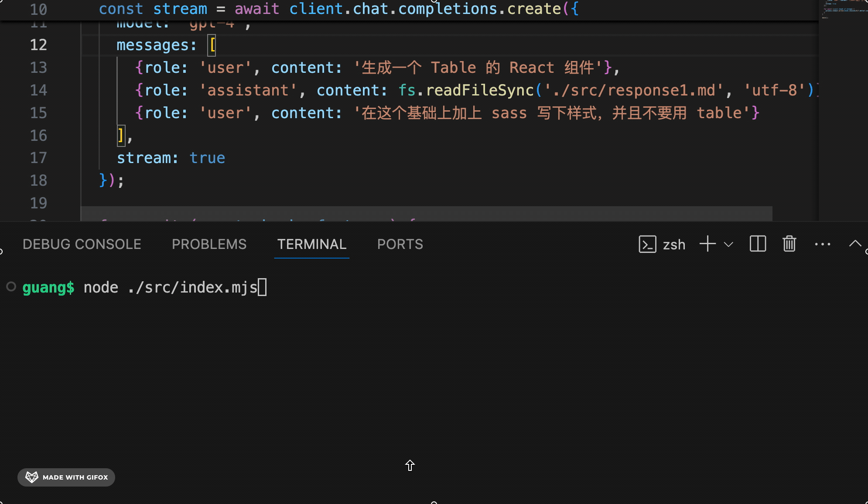The width and height of the screenshot is (868, 504).
Task: Switch to the Ports tab
Action: coord(400,244)
